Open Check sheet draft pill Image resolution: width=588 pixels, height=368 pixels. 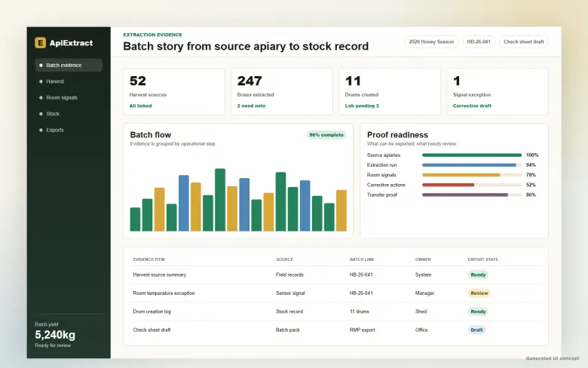tap(523, 41)
